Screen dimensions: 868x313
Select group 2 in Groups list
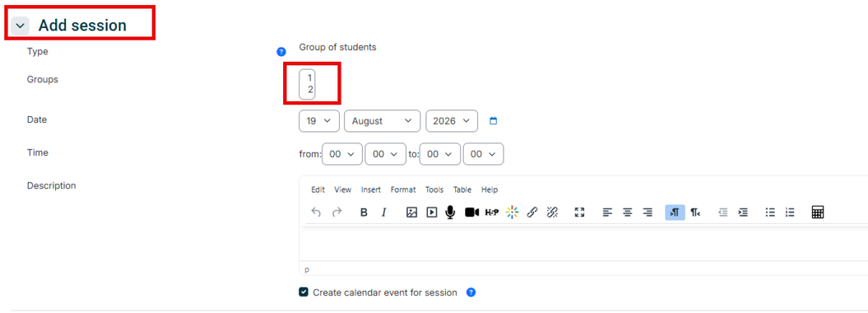[x=310, y=89]
